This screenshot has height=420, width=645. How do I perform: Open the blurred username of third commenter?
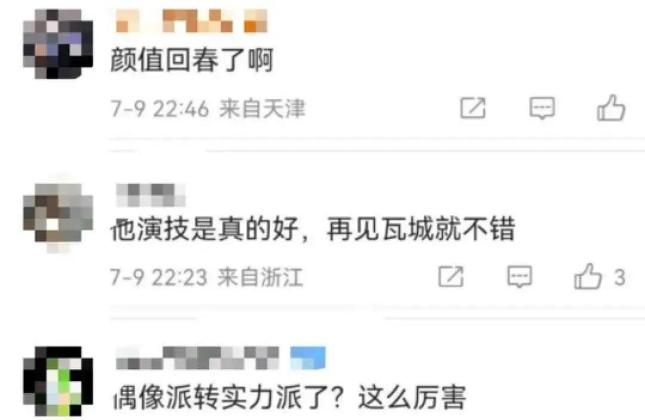pyautogui.click(x=197, y=358)
